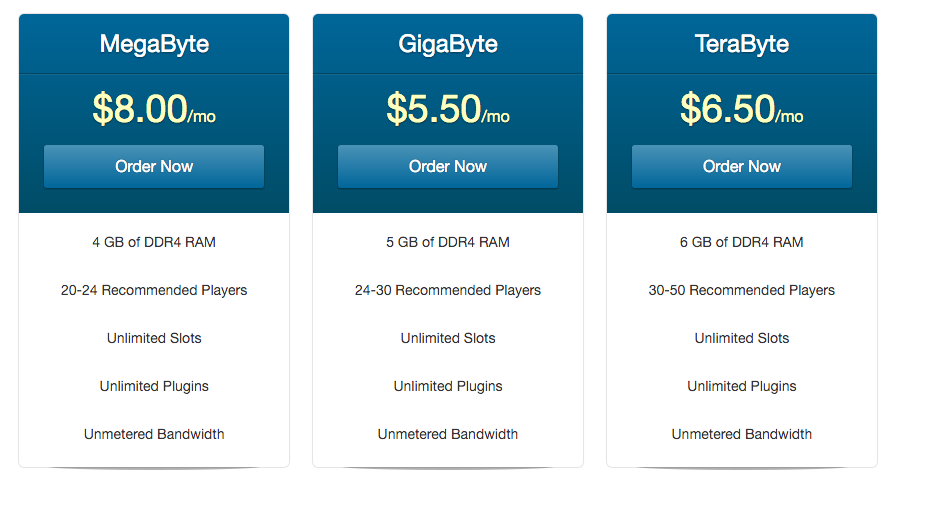Click 20-24 Recommended Players text

pos(154,290)
